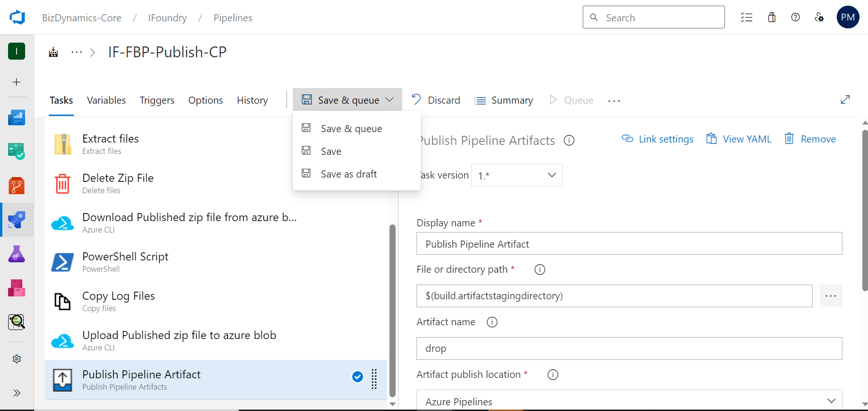
Task: Open Pipelines hub icon in sidebar
Action: point(17,220)
